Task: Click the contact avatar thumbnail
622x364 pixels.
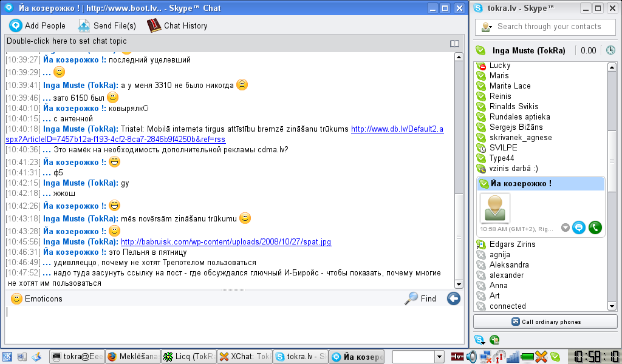Action: click(494, 208)
